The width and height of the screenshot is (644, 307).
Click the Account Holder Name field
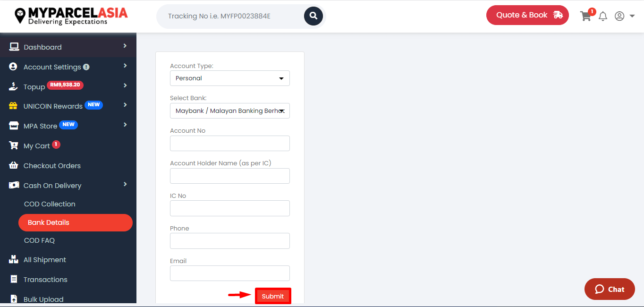pos(230,176)
